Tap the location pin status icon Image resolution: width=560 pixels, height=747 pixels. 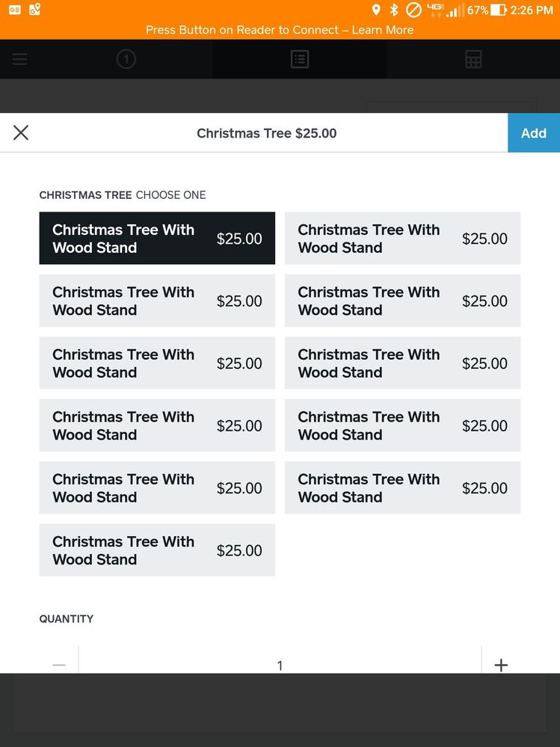pyautogui.click(x=376, y=10)
